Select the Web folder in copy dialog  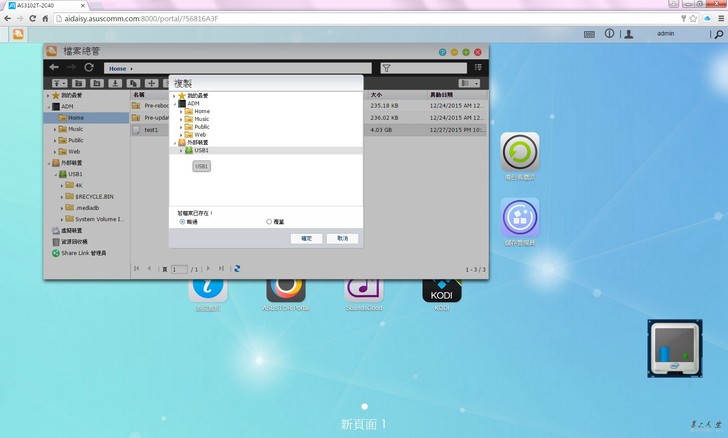point(200,134)
